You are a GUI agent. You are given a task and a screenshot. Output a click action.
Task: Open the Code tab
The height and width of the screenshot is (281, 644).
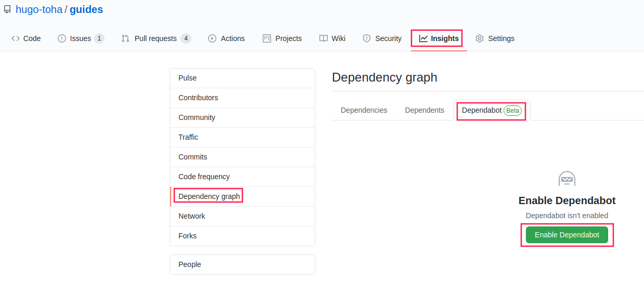tap(26, 38)
